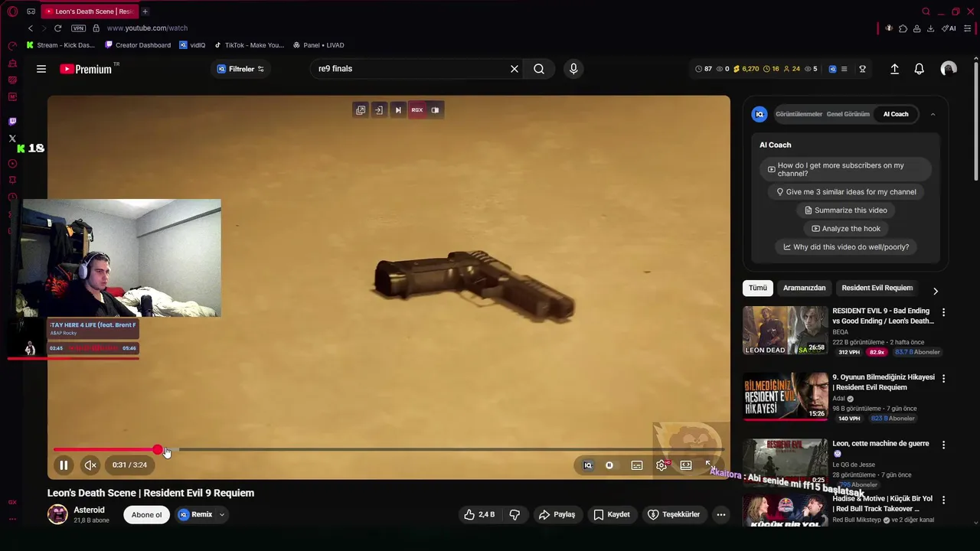Image resolution: width=980 pixels, height=551 pixels.
Task: Show more category chips with right arrow
Action: pyautogui.click(x=935, y=291)
